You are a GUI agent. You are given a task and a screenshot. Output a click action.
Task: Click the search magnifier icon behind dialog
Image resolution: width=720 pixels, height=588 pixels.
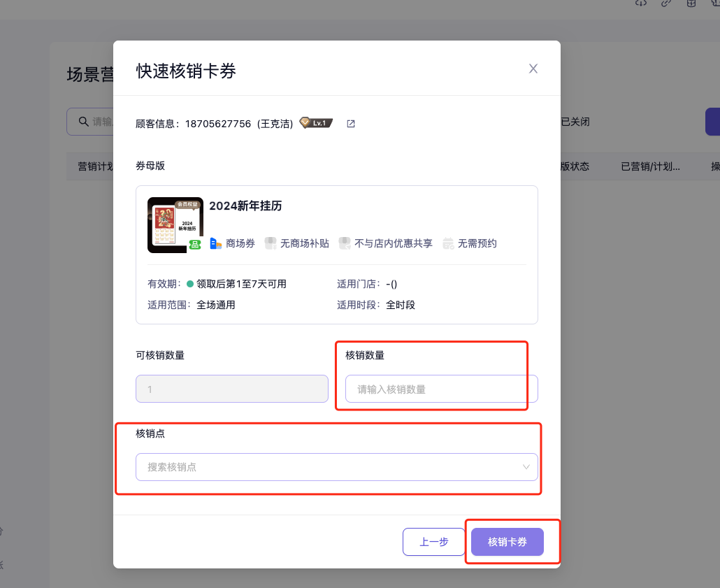83,122
